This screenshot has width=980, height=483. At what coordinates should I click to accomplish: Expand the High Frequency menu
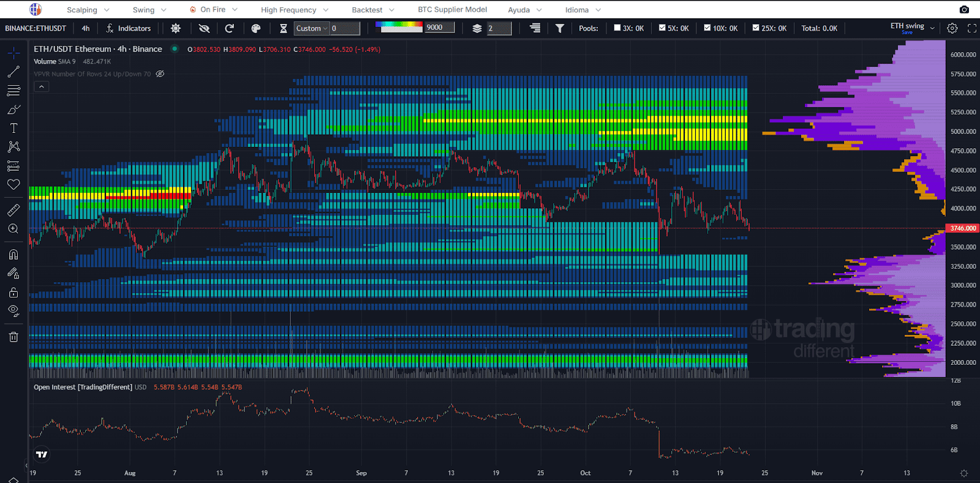point(295,10)
